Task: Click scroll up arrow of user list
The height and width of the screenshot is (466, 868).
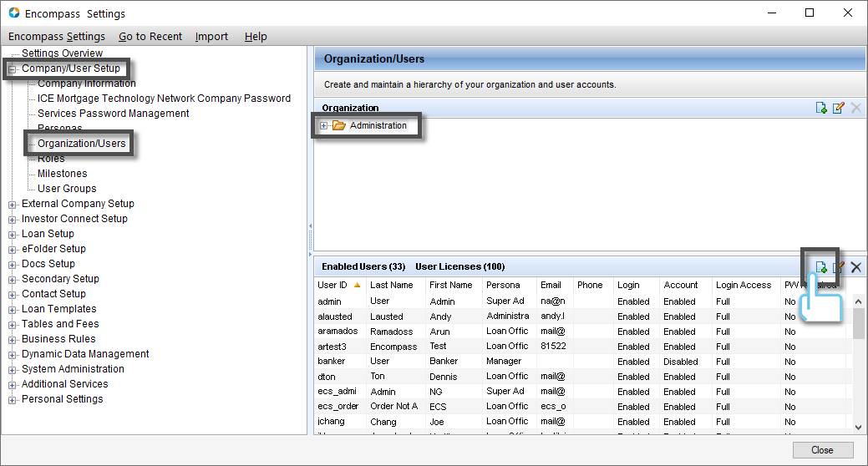Action: tap(858, 301)
